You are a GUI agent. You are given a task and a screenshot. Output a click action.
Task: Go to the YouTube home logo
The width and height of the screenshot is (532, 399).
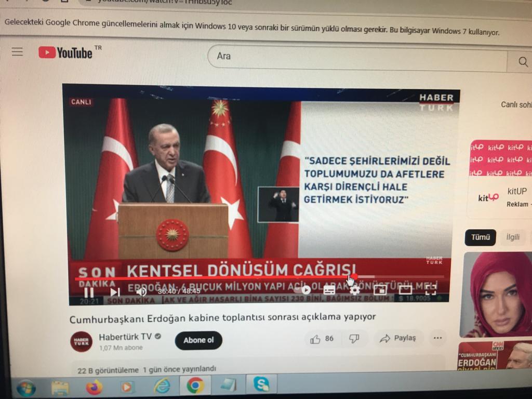click(x=65, y=52)
